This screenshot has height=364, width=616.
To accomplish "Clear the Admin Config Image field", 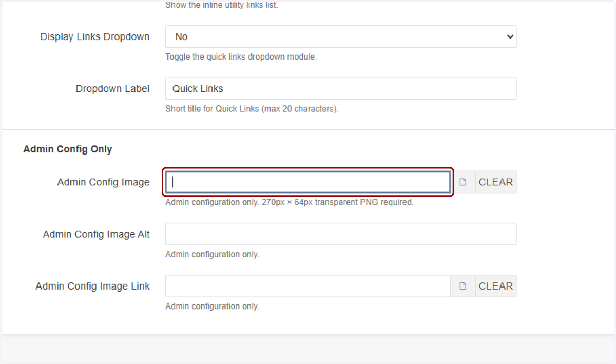I will click(496, 182).
